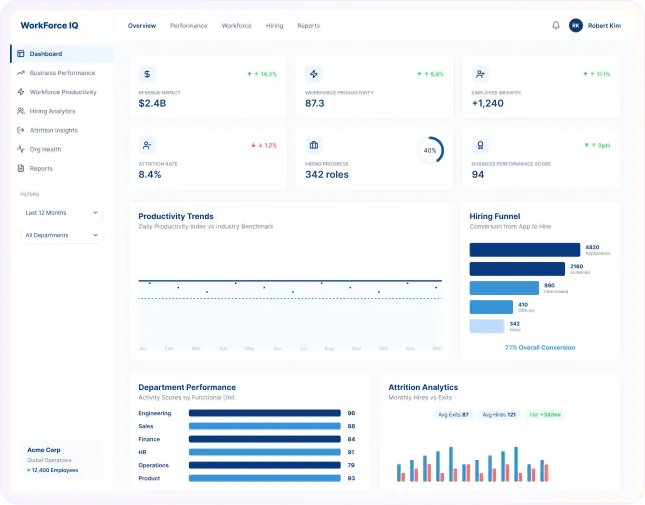Click the 87.3 productivity value
Viewport: 645px width, 505px height.
pyautogui.click(x=315, y=103)
